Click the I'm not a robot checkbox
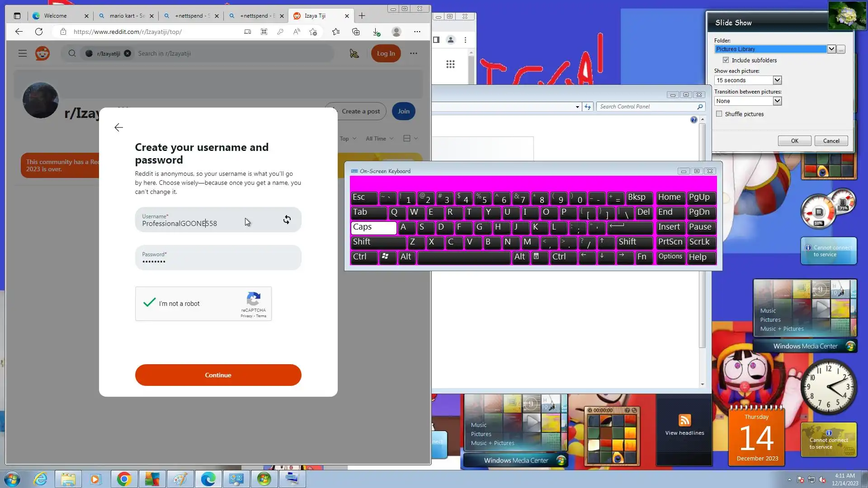Screen dimensions: 868x488 tap(150, 303)
